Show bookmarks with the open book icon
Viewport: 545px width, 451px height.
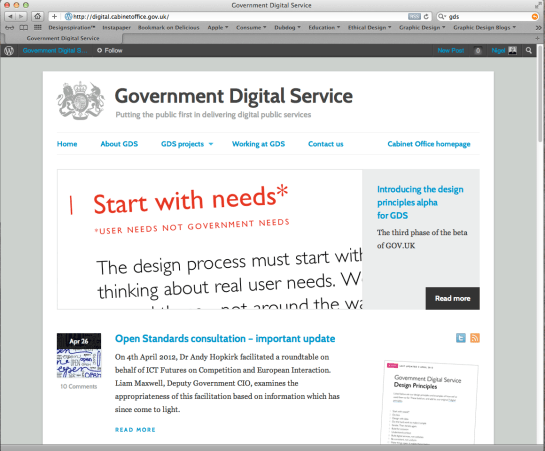click(24, 27)
